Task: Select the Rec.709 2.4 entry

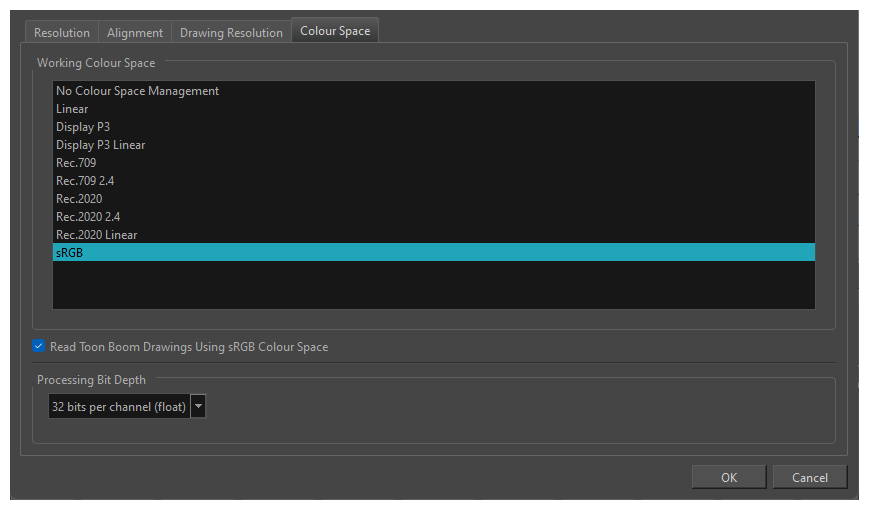Action: [x=85, y=181]
